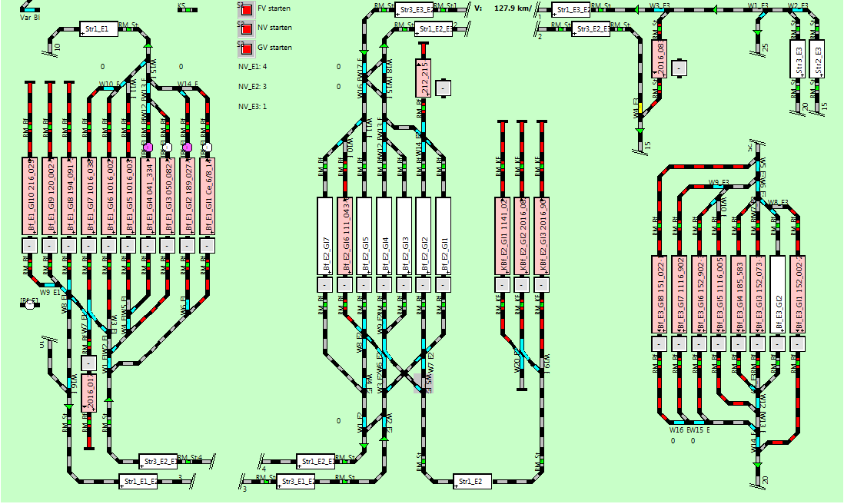Screen dimensions: 844x504
Task: Toggle the red NV starten switch
Action: point(247,30)
